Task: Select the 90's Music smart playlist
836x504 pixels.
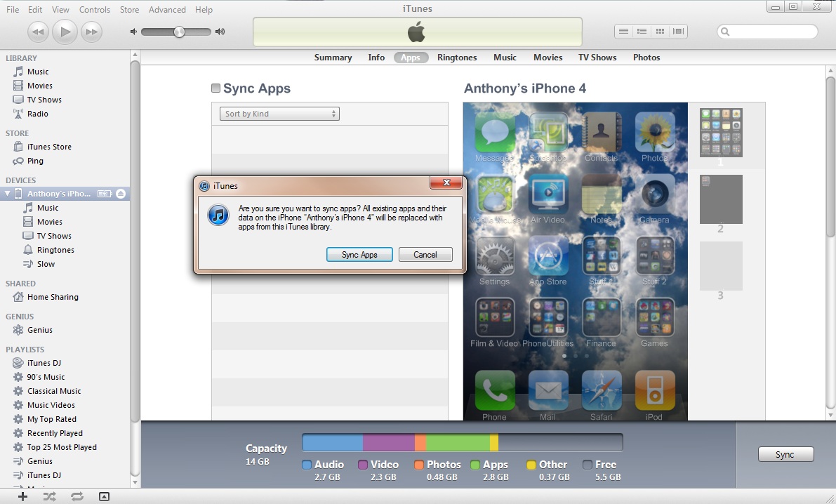Action: pyautogui.click(x=46, y=377)
